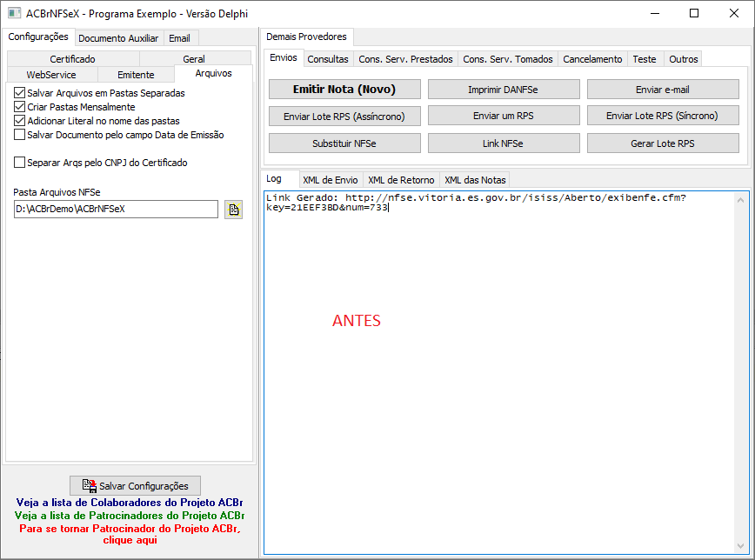Screen dimensions: 755x560
Task: Open the Outros tab
Action: (x=684, y=59)
